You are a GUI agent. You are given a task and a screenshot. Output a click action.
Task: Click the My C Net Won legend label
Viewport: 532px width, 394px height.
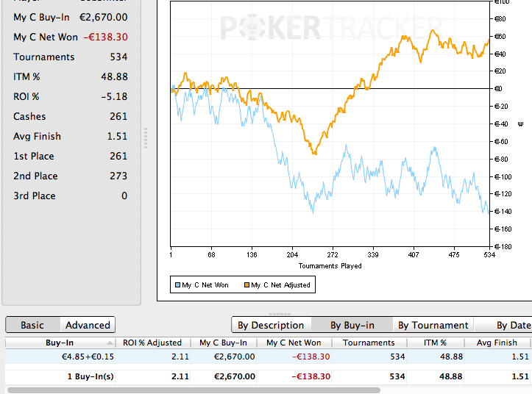pyautogui.click(x=205, y=285)
